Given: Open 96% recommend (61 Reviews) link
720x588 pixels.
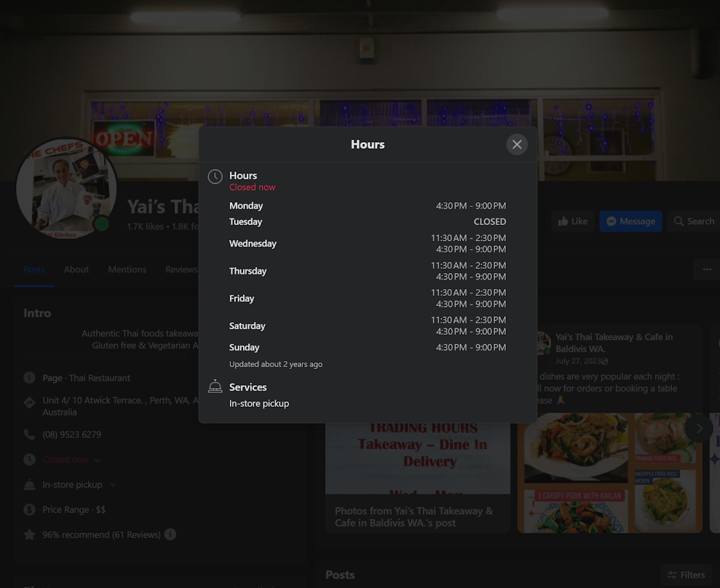Looking at the screenshot, I should (101, 535).
